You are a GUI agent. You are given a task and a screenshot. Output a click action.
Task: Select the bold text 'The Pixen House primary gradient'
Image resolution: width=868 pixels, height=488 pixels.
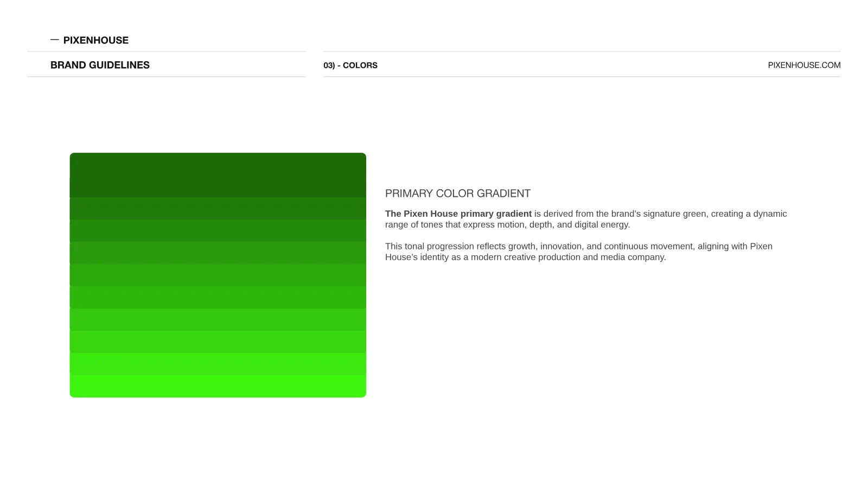click(x=458, y=214)
